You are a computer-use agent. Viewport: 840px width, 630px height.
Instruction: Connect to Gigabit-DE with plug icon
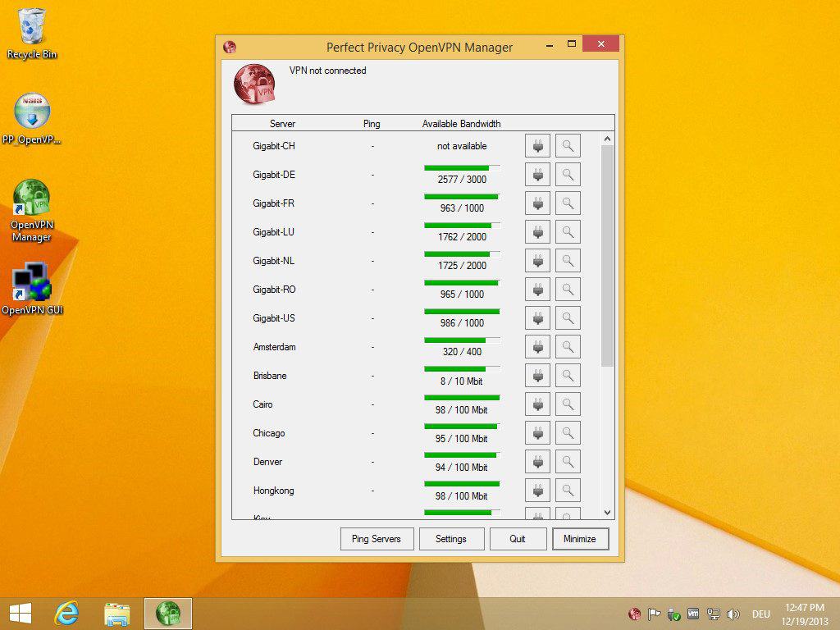(x=537, y=175)
